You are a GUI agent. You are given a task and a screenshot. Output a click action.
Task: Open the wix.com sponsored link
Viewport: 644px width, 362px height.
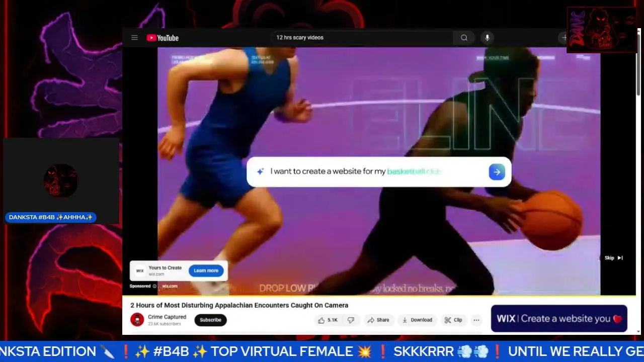[170, 286]
